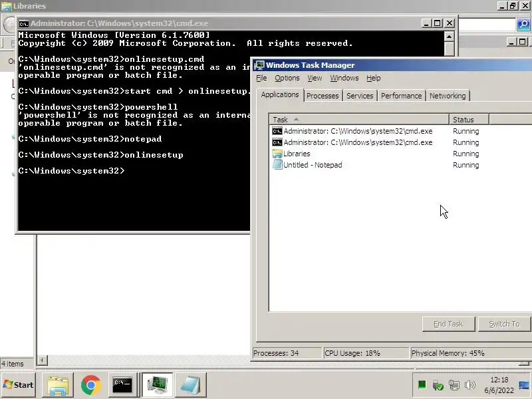Switch to the Processes tab
The width and height of the screenshot is (532, 399).
323,96
